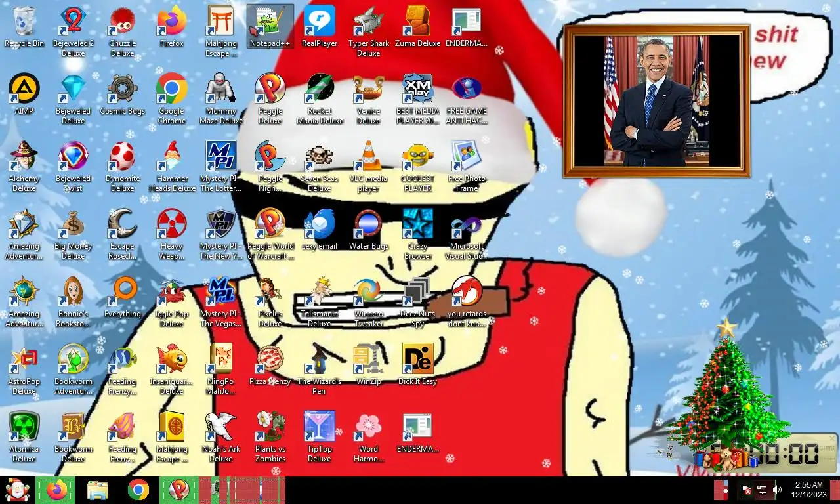Launch Bejeweled 2 Deluxe shortcut
This screenshot has height=504, width=840.
tap(73, 30)
